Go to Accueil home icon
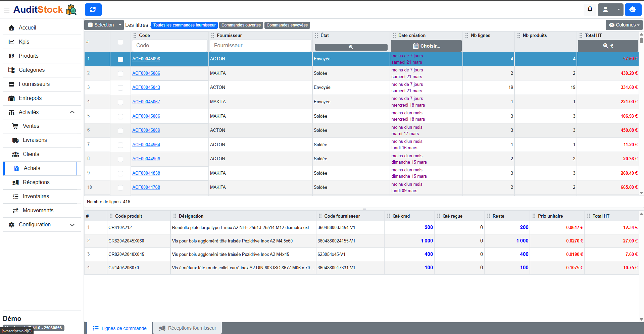 coord(11,28)
